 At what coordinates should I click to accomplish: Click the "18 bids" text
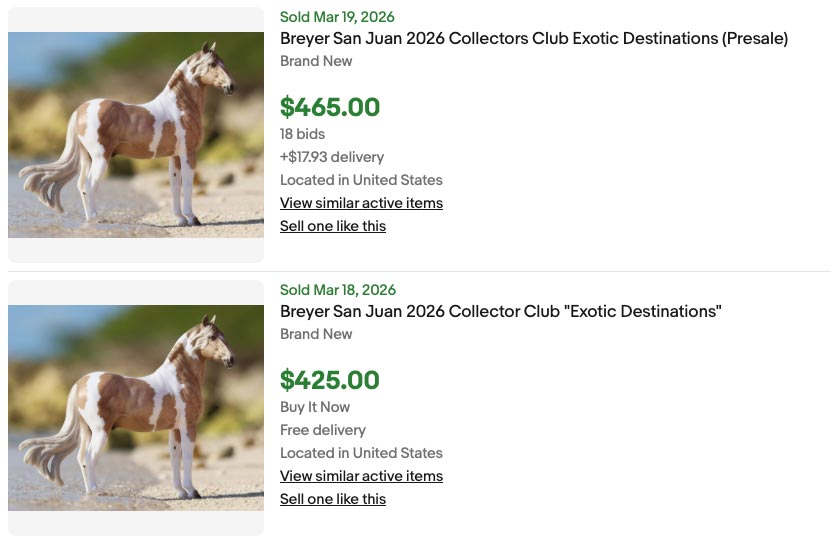302,134
